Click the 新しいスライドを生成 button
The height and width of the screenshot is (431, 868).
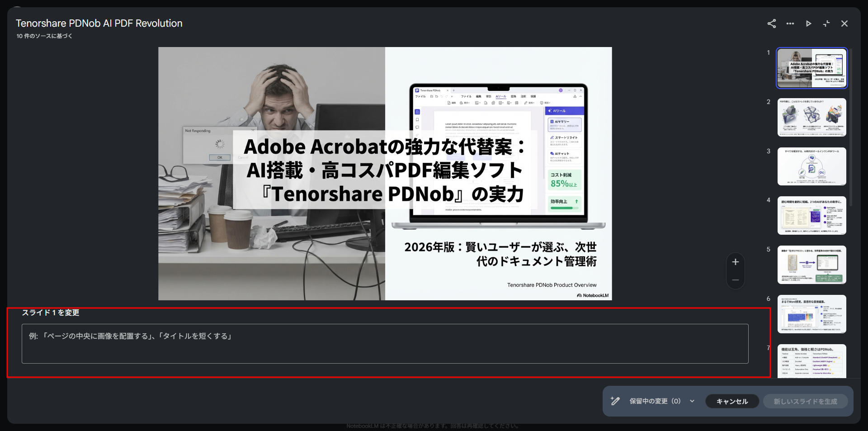tap(805, 401)
